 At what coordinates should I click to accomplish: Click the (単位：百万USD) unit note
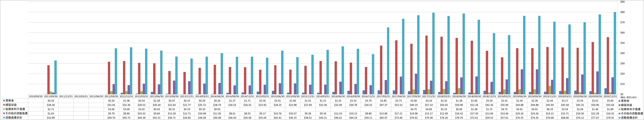pyautogui.click(x=628, y=97)
